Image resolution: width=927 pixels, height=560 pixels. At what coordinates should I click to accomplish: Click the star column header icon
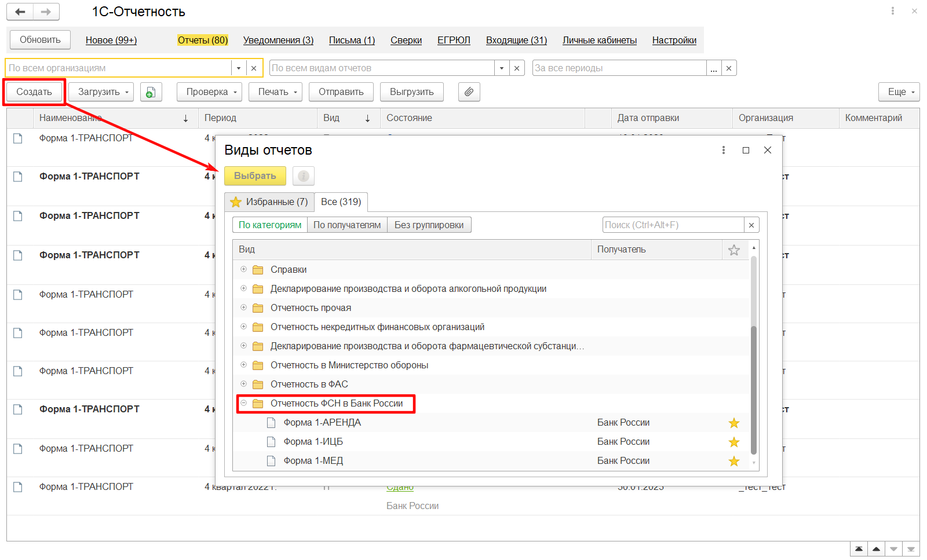[x=733, y=250]
